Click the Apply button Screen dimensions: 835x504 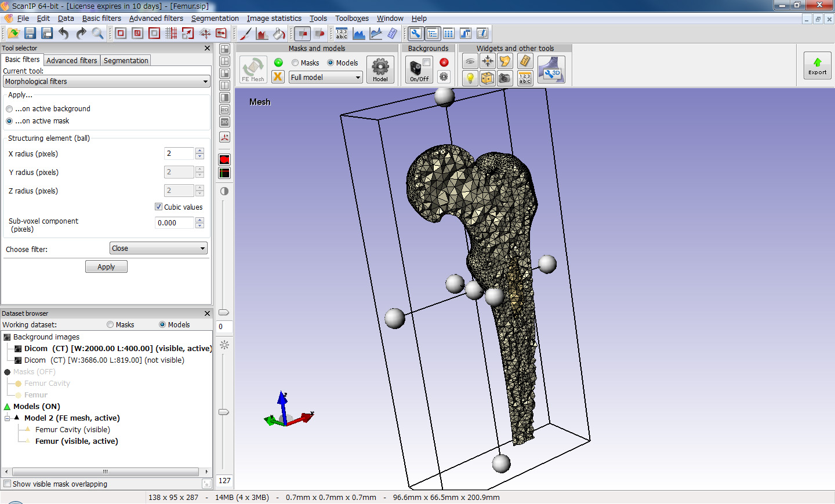(x=106, y=266)
